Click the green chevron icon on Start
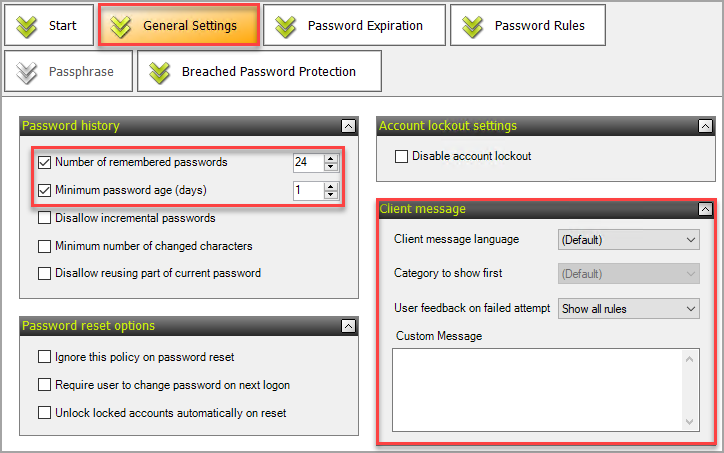This screenshot has height=453, width=724. tap(26, 26)
